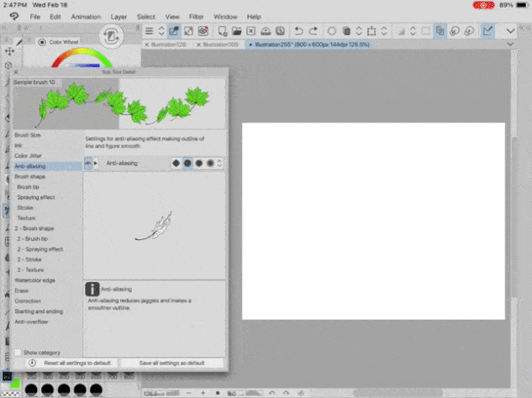
Task: Enable the Show category checkbox
Action: click(18, 353)
